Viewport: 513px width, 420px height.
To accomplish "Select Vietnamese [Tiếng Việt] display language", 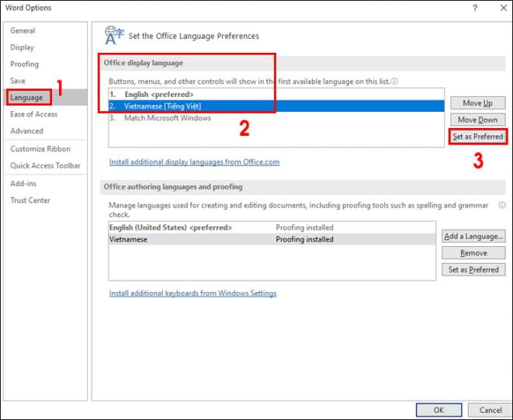I will point(276,106).
